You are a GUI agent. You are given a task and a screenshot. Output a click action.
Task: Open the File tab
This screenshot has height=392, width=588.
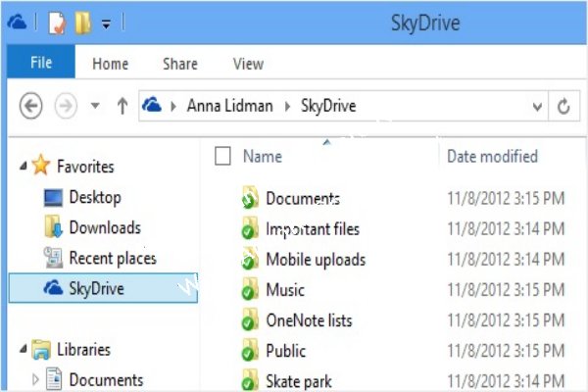(41, 63)
